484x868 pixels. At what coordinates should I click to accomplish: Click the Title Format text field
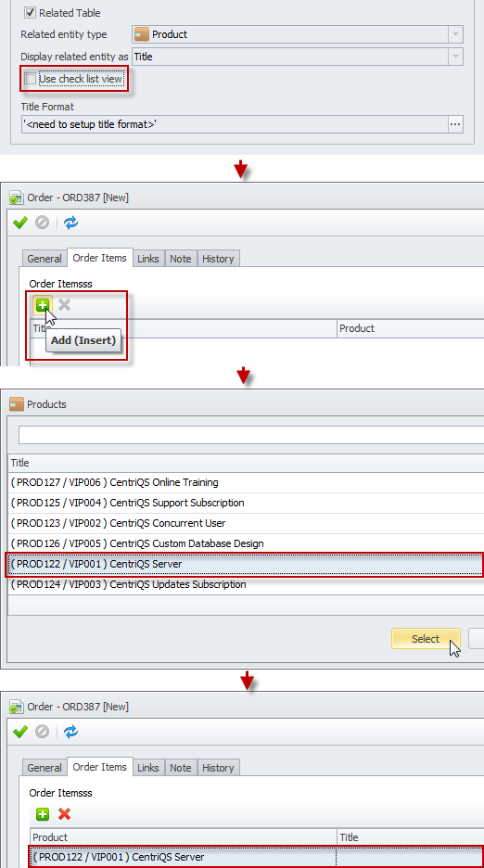point(235,124)
